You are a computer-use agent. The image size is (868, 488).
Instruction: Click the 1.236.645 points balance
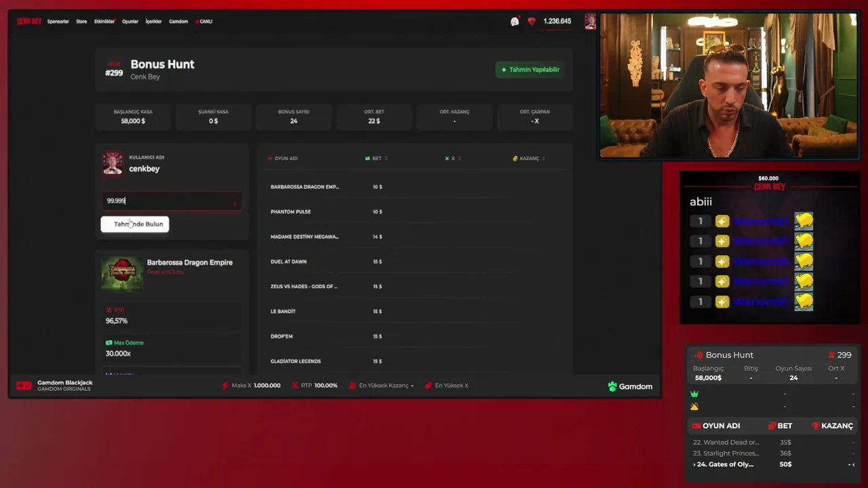(x=557, y=22)
